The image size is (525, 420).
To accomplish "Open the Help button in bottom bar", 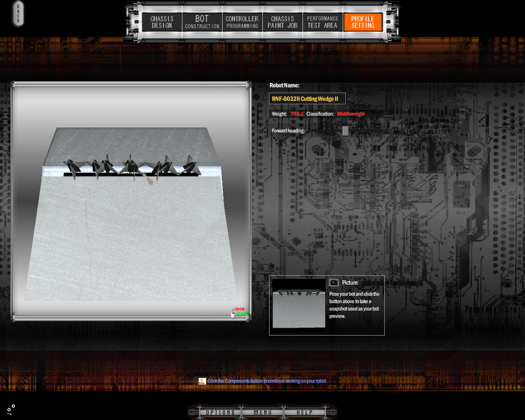I will tap(305, 413).
